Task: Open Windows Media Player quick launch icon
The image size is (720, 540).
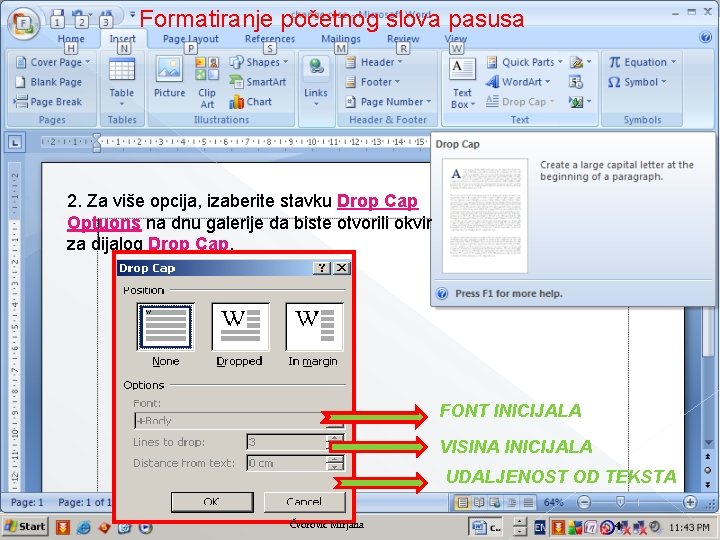Action: (x=145, y=527)
